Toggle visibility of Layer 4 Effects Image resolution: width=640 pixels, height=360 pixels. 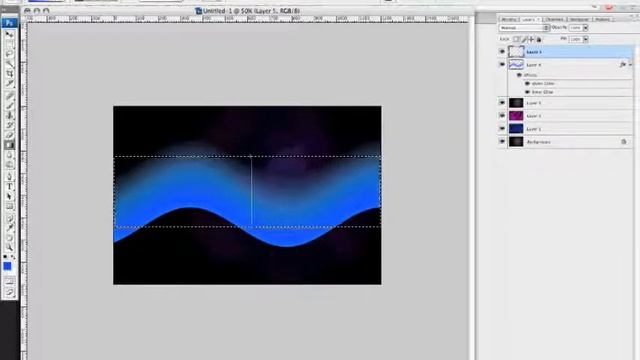[519, 75]
